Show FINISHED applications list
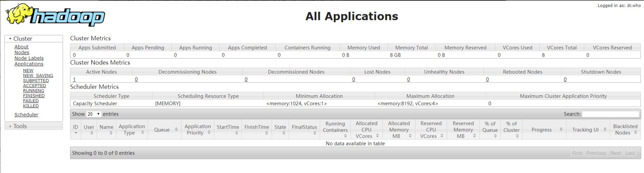 pyautogui.click(x=34, y=96)
